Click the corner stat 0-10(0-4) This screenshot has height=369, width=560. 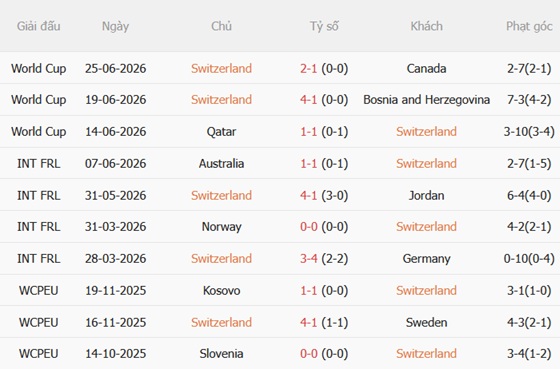(x=529, y=259)
